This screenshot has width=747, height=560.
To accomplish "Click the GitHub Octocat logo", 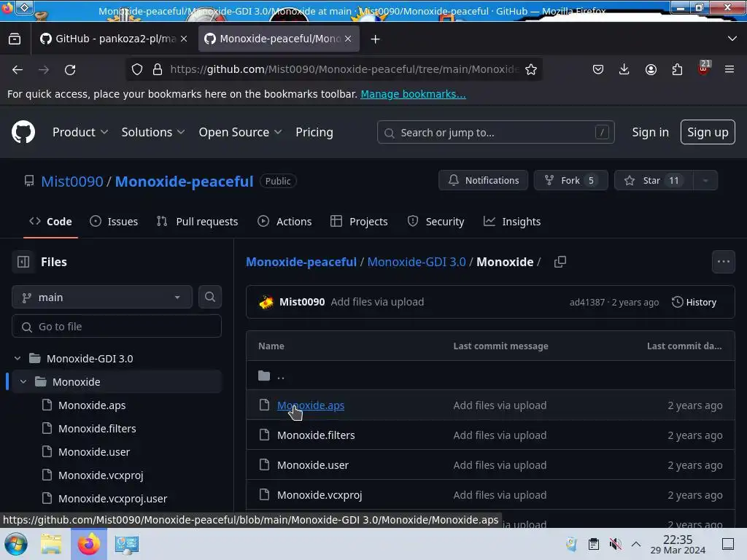I will coord(23,132).
